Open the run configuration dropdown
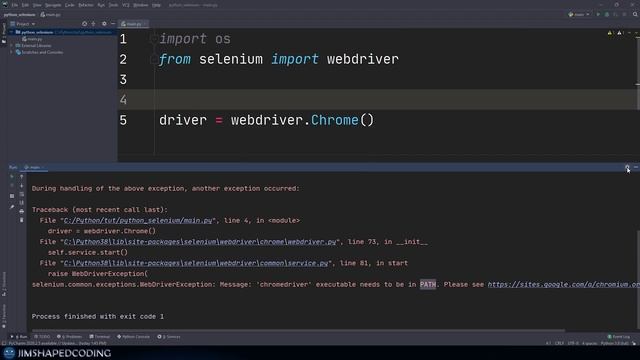Image resolution: width=640 pixels, height=360 pixels. coord(579,14)
